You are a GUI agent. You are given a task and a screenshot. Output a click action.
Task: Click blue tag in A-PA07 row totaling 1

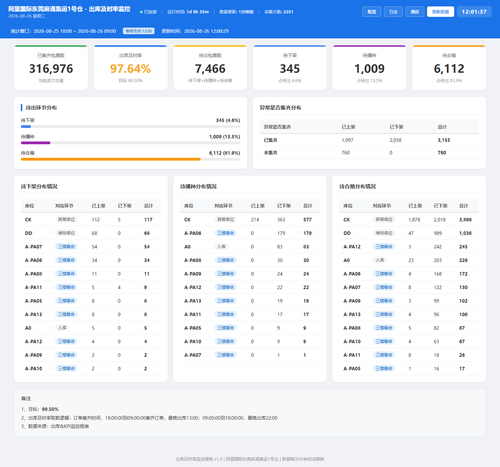226,355
